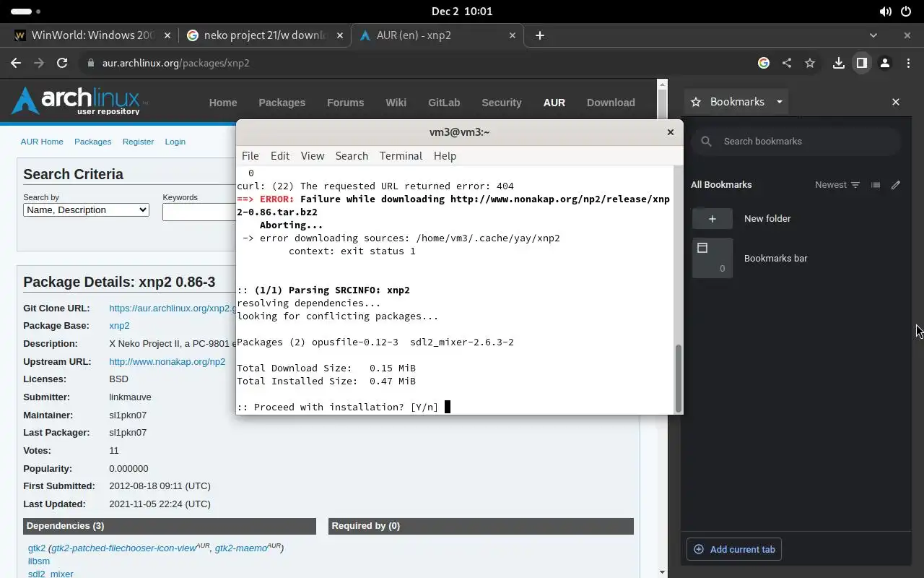This screenshot has width=924, height=578.
Task: Toggle the side panel icon
Action: (861, 63)
